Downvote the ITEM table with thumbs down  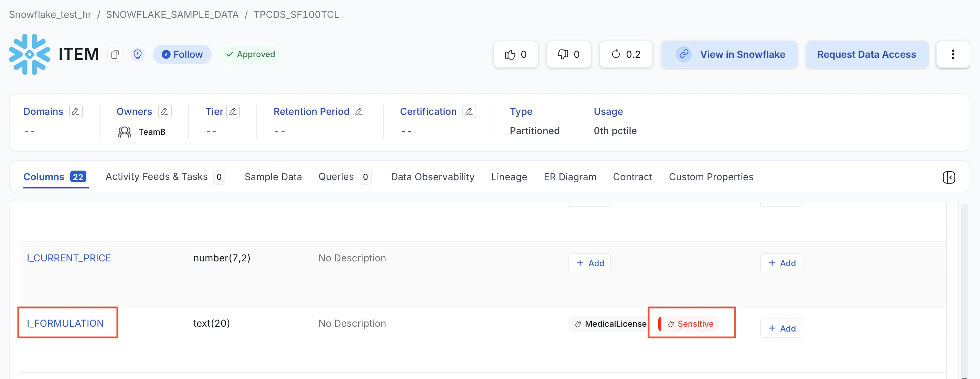569,54
